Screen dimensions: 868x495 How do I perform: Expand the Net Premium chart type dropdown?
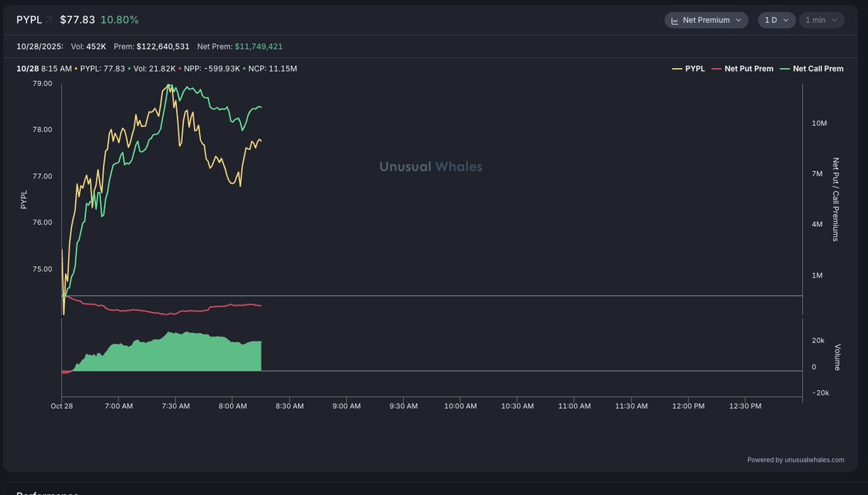click(x=706, y=20)
